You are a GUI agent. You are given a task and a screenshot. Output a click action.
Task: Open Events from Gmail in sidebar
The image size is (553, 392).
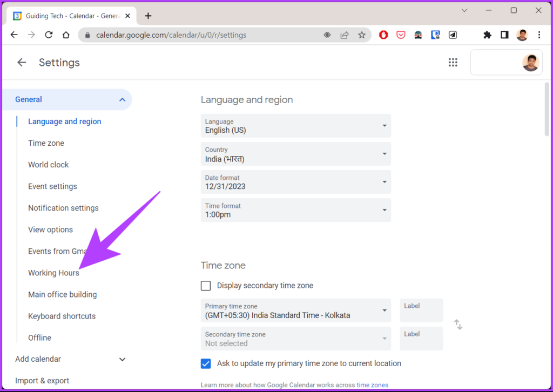pyautogui.click(x=57, y=252)
